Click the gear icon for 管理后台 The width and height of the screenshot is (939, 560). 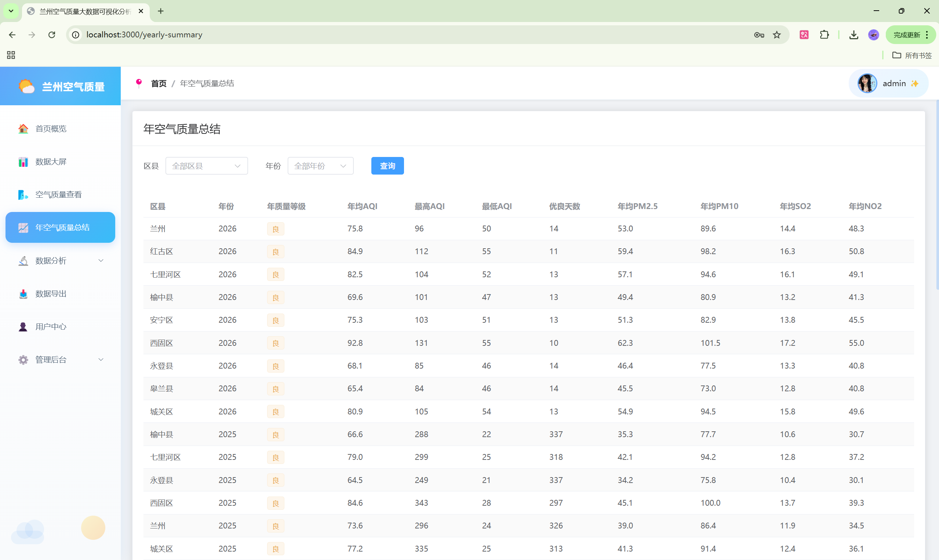pos(23,360)
